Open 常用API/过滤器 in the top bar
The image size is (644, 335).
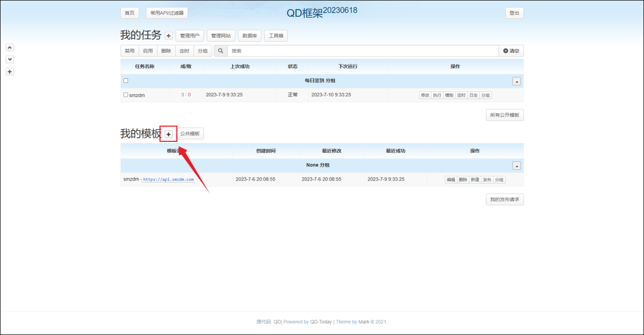pos(167,13)
